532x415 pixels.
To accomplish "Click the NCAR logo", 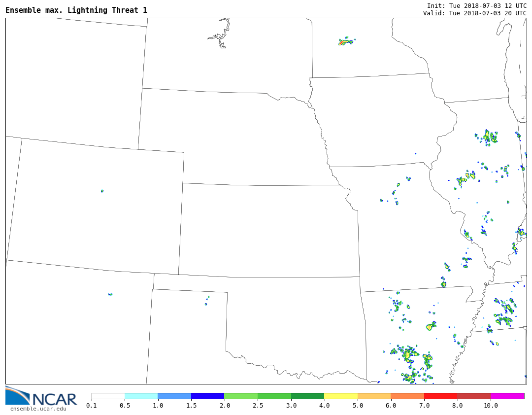I will 41,397.
